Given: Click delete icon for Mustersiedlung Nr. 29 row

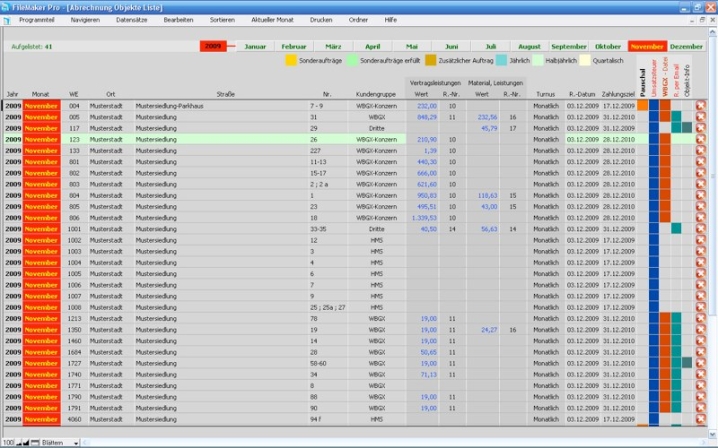Looking at the screenshot, I should point(701,128).
